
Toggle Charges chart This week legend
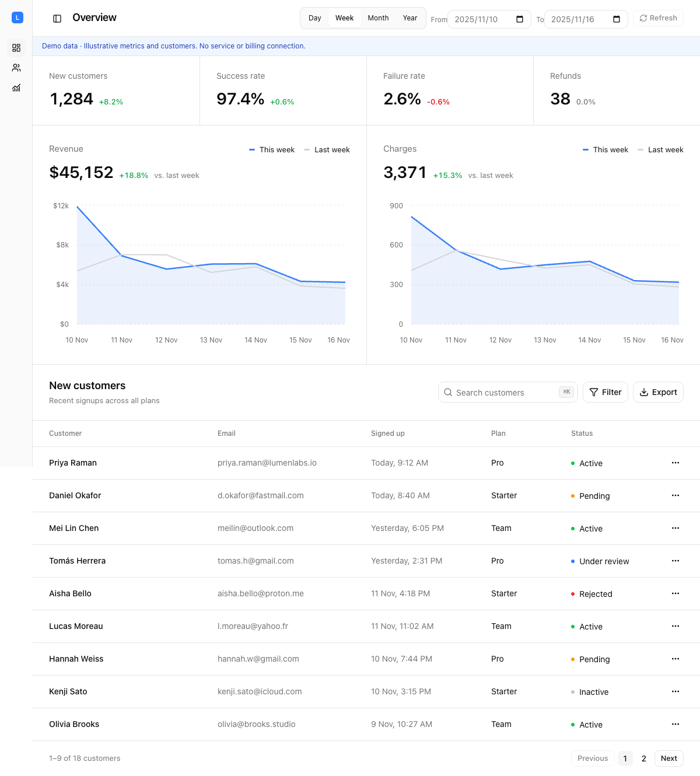[605, 150]
